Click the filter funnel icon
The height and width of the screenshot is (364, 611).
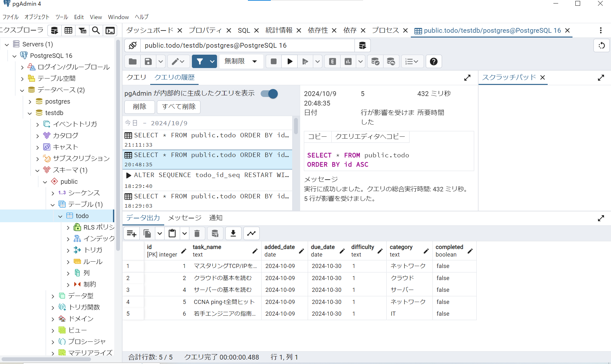200,61
